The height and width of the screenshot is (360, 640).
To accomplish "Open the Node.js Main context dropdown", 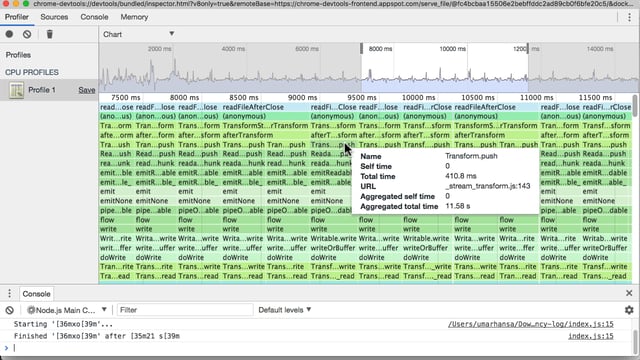I will [x=67, y=310].
